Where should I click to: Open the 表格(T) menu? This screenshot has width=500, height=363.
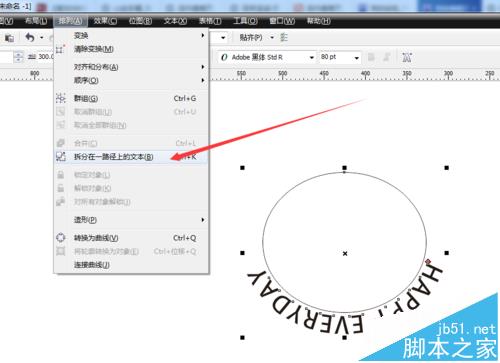(x=210, y=21)
